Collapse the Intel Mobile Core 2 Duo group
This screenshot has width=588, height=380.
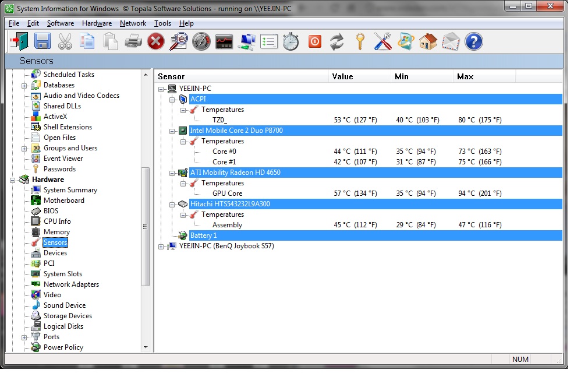172,131
